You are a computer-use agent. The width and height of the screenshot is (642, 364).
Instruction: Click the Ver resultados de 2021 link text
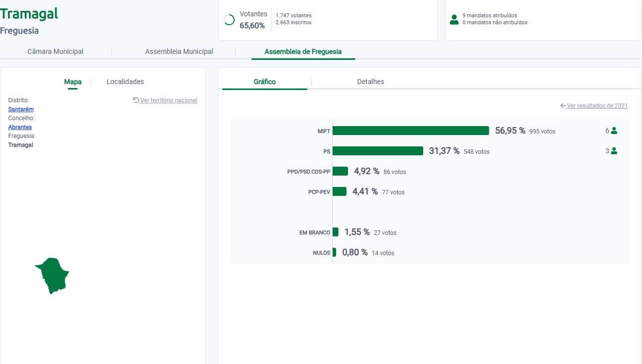[597, 106]
